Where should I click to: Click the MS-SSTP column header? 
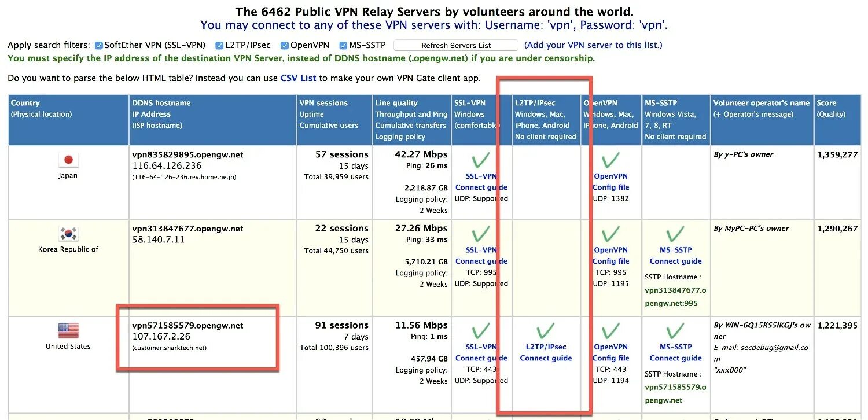pyautogui.click(x=675, y=120)
